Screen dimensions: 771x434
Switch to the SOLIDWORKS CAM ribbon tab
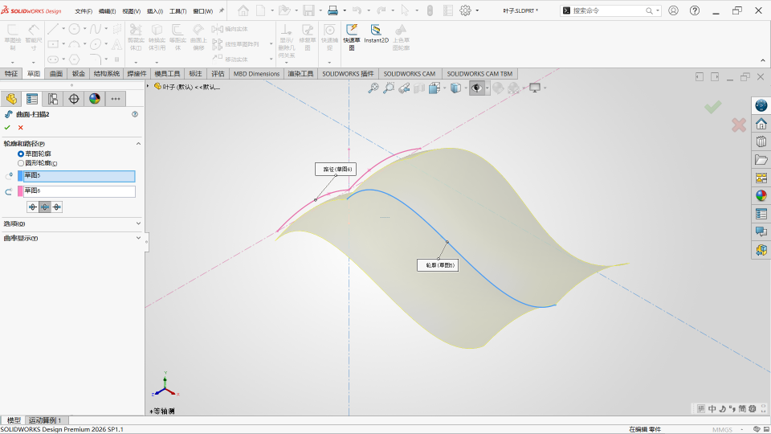409,74
